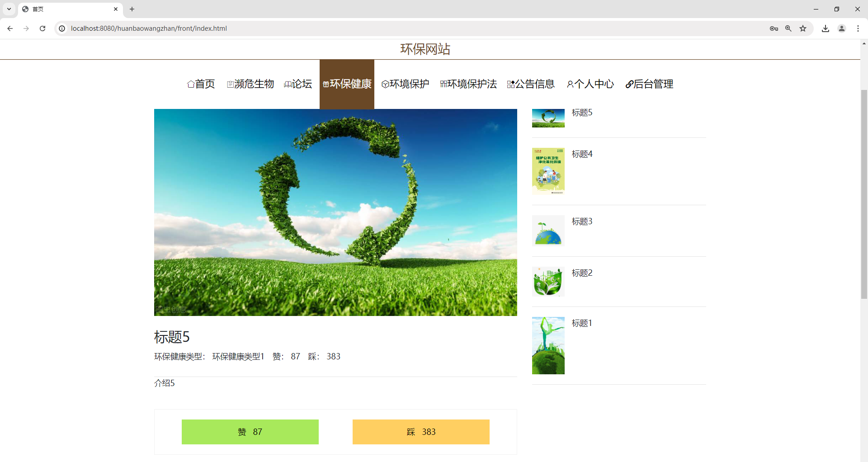Click the password manager key icon
This screenshot has width=868, height=462.
pos(774,28)
